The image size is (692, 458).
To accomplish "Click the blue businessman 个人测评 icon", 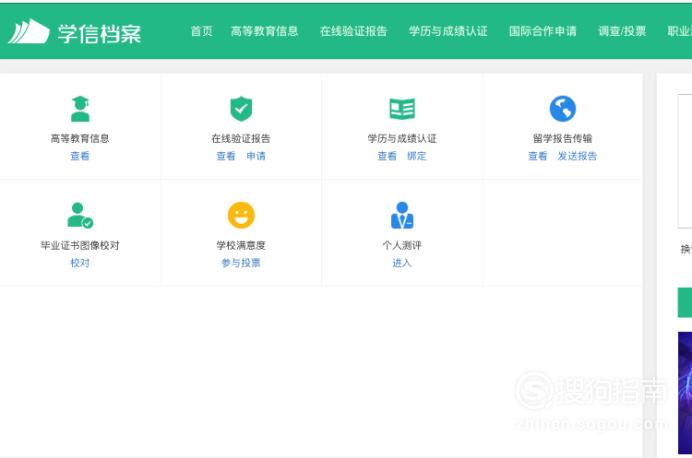I will pyautogui.click(x=402, y=215).
